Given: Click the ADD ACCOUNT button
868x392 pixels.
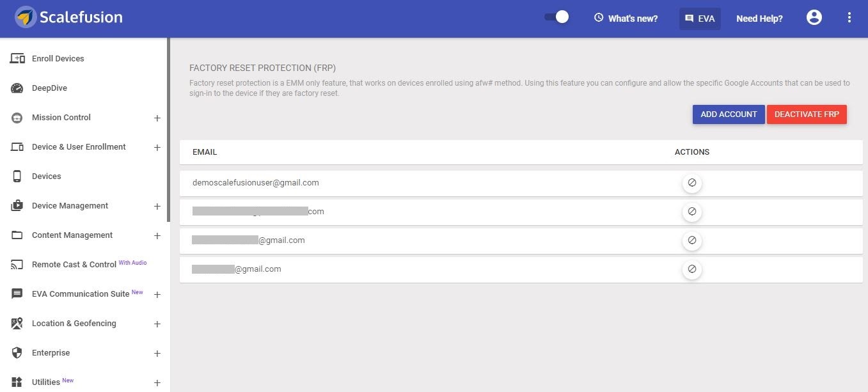Looking at the screenshot, I should point(729,114).
